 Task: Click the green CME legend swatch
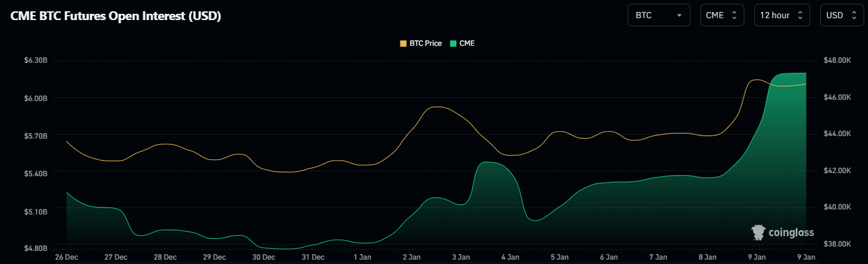point(453,43)
